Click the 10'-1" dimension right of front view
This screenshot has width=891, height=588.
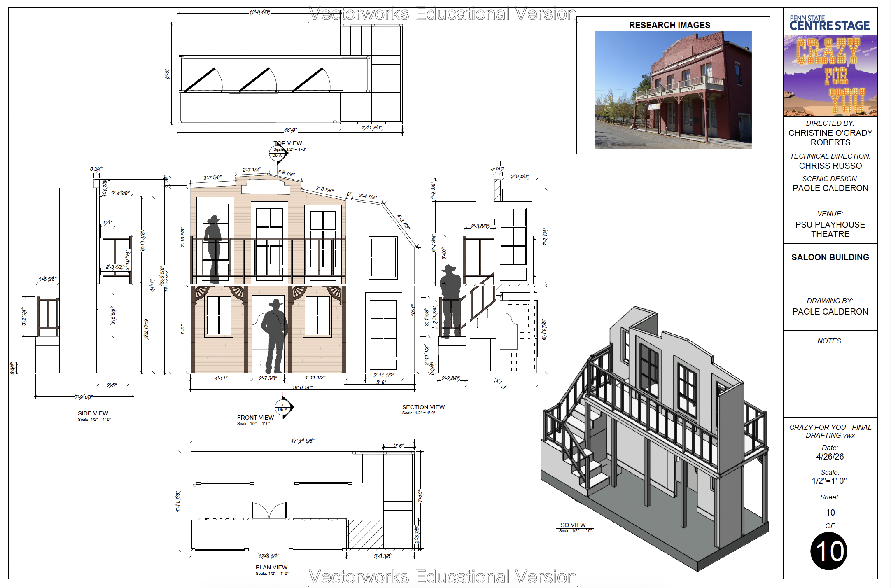tap(413, 310)
